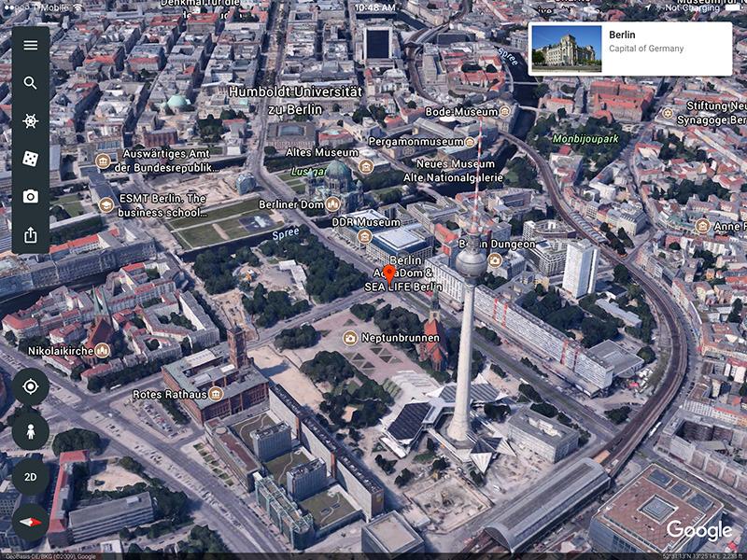Tap the Berlin card thumbnail photo
The width and height of the screenshot is (747, 560).
567,49
